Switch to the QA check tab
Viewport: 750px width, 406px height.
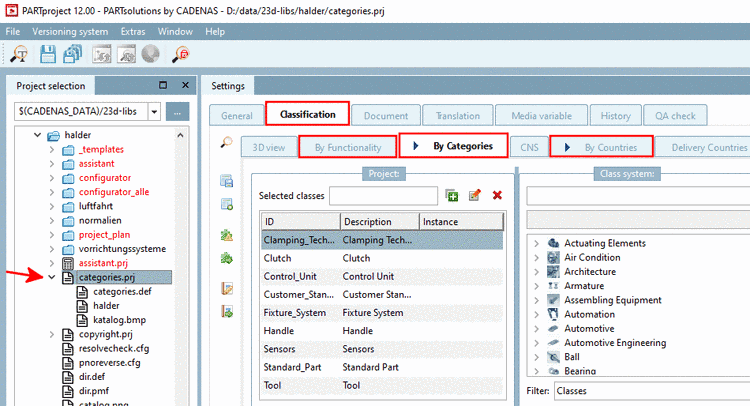pyautogui.click(x=675, y=116)
